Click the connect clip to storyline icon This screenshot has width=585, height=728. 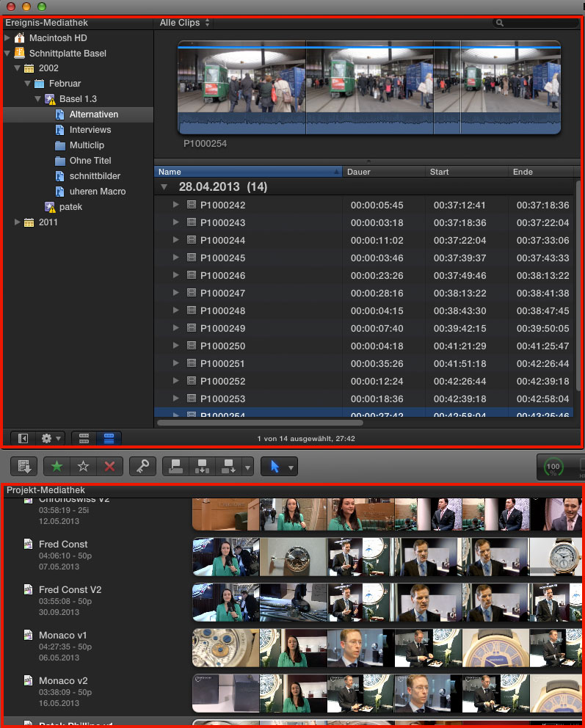[175, 466]
